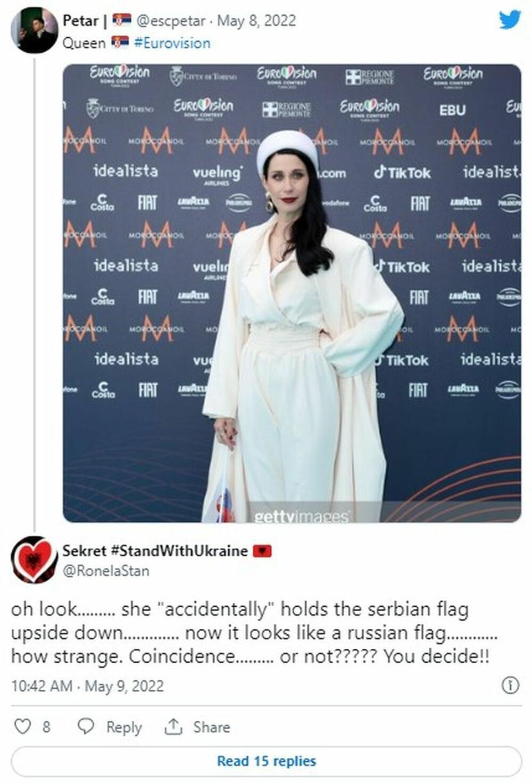This screenshot has width=532, height=783.
Task: Like the tweet with heart icon
Action: [x=22, y=727]
